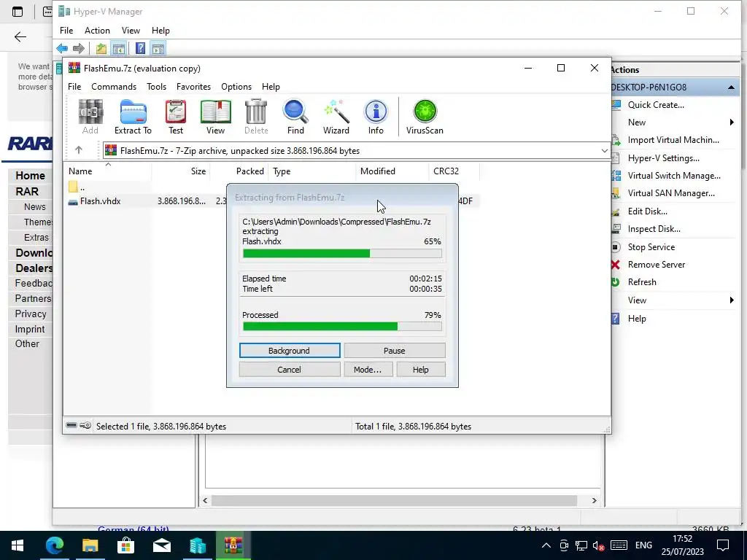Open the WinRAR Commands menu
The height and width of the screenshot is (560, 747).
click(x=114, y=87)
